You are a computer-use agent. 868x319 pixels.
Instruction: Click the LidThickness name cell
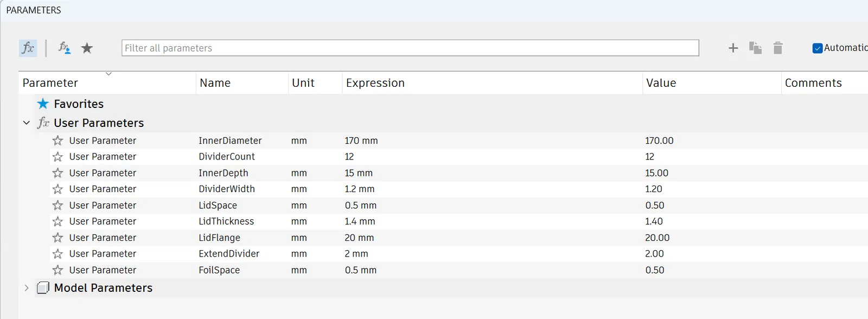click(x=226, y=221)
